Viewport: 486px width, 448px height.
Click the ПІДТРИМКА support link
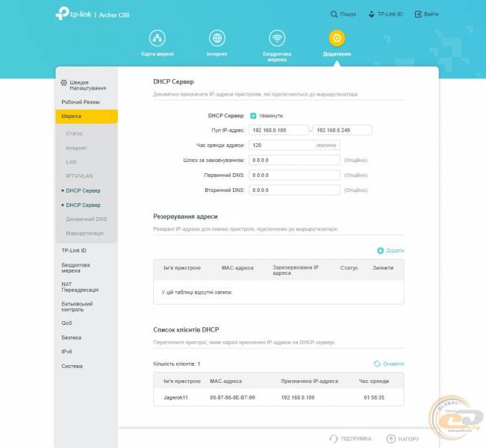pyautogui.click(x=356, y=439)
